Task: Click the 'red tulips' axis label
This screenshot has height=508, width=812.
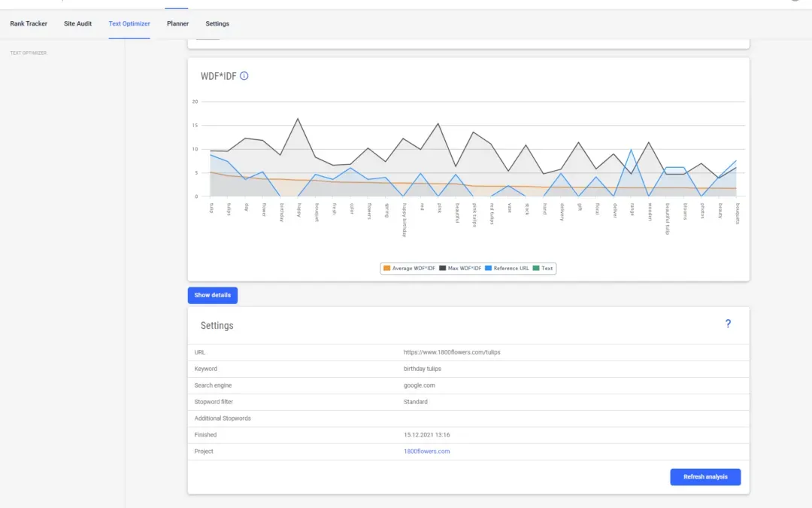Action: (492, 214)
